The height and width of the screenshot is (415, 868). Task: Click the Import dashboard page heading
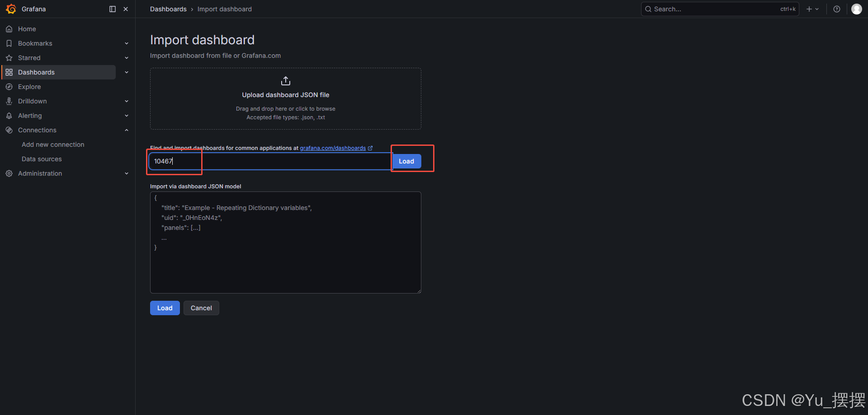(202, 40)
